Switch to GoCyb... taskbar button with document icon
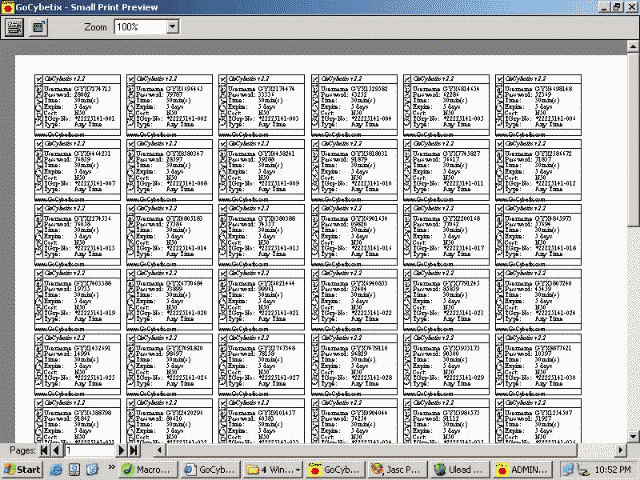The width and height of the screenshot is (640, 480). pos(210,470)
